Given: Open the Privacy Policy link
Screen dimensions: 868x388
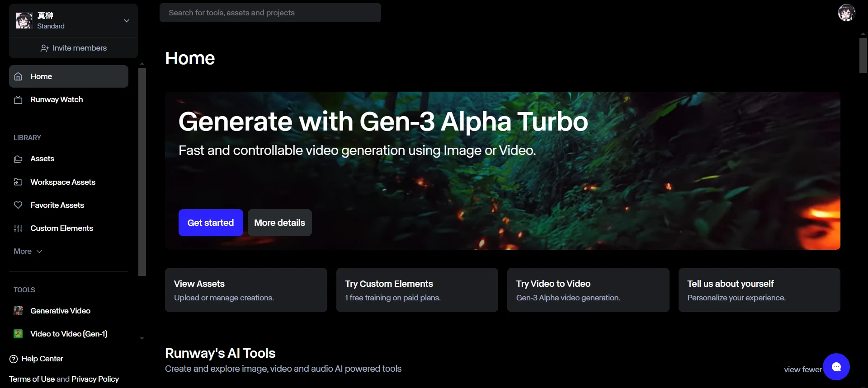Looking at the screenshot, I should click(x=95, y=379).
